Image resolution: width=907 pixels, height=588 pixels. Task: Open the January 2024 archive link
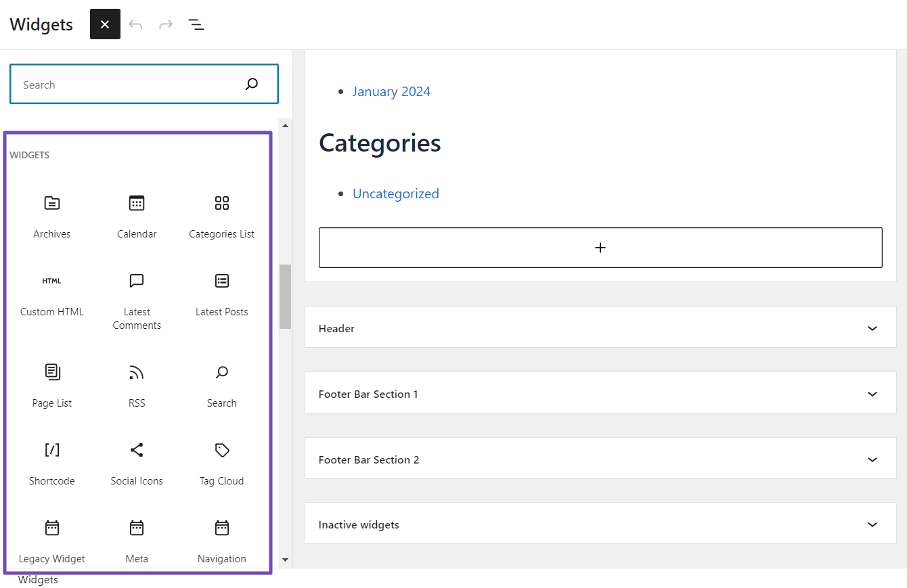[391, 91]
